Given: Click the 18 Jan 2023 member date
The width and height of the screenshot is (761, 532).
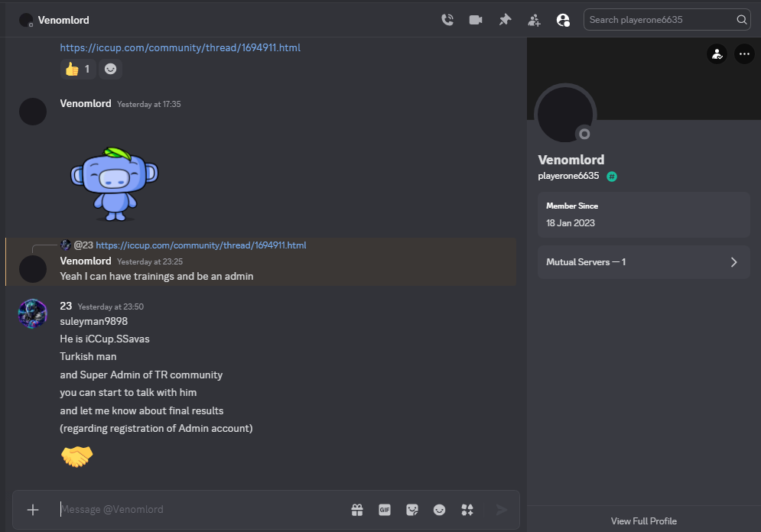Looking at the screenshot, I should 571,223.
